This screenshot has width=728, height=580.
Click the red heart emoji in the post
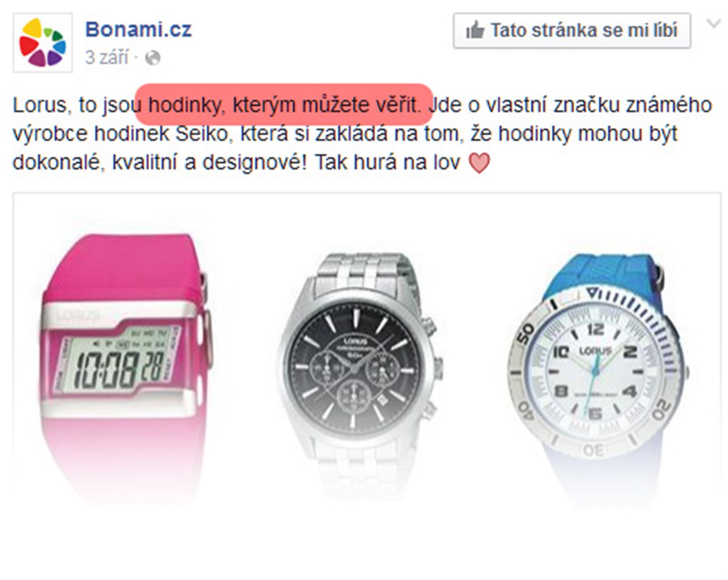tap(479, 163)
